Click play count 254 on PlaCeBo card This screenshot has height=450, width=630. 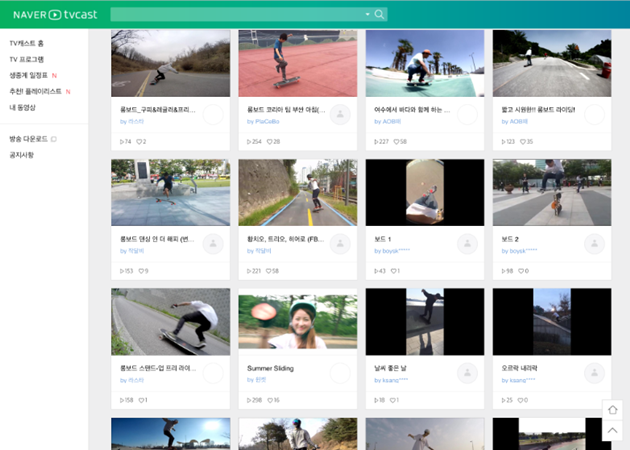(254, 141)
